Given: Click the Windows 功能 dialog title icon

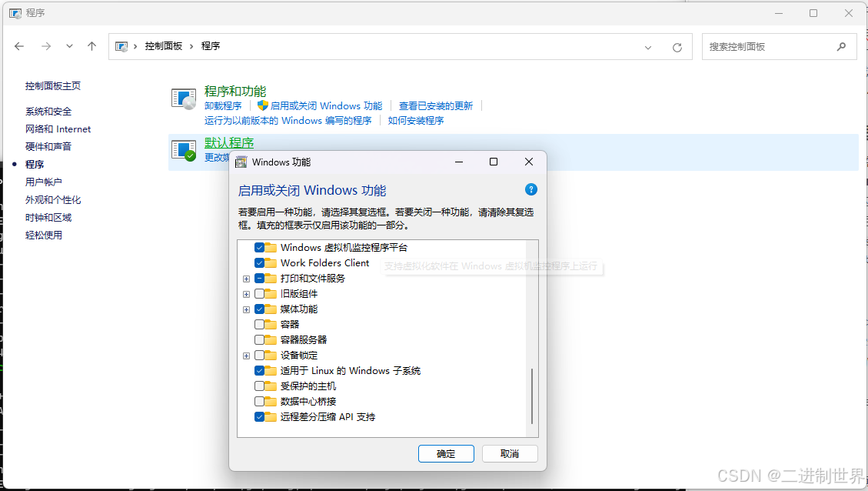Looking at the screenshot, I should tap(241, 162).
